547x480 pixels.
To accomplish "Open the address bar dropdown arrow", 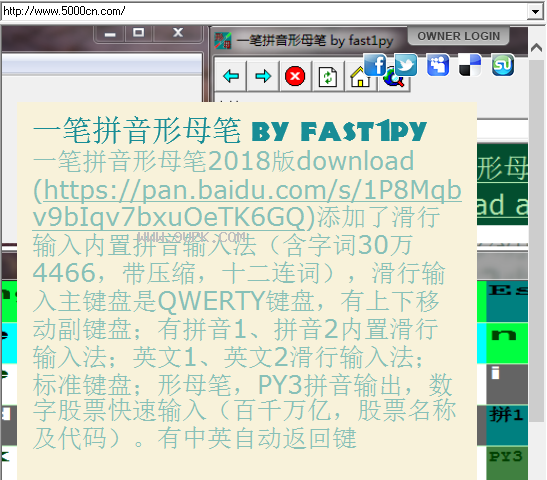I will pyautogui.click(x=535, y=12).
